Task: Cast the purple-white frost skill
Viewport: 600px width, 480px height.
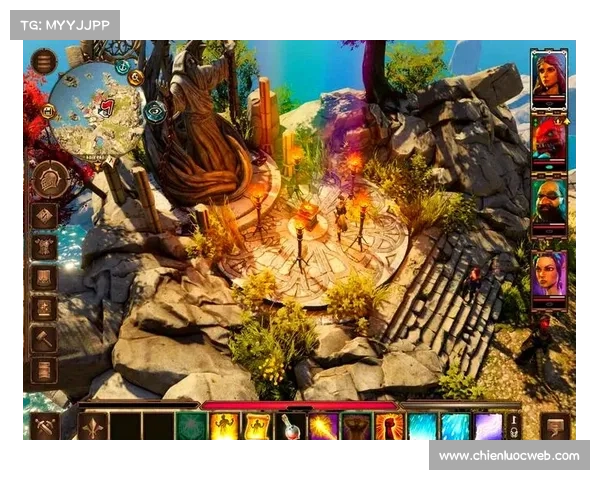Action: pos(488,426)
